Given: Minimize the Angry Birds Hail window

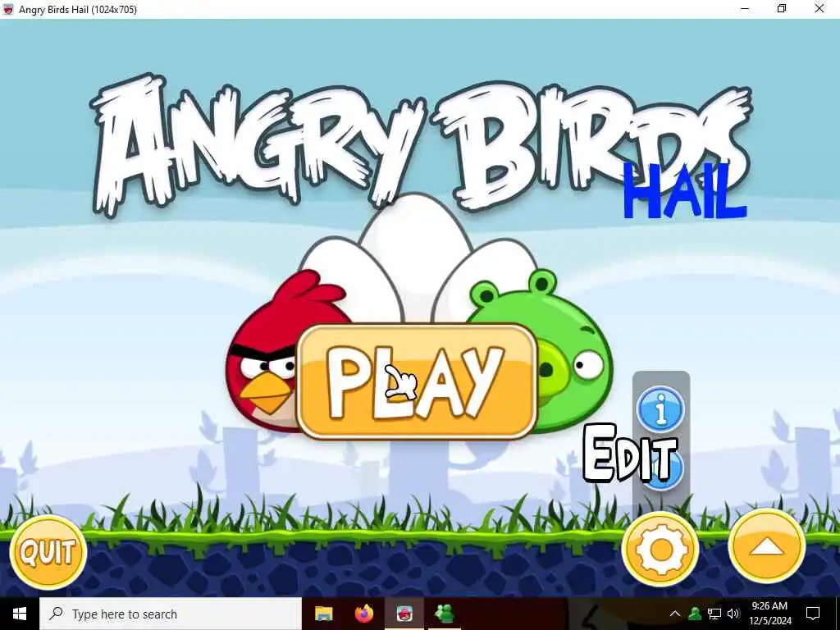Looking at the screenshot, I should click(745, 9).
